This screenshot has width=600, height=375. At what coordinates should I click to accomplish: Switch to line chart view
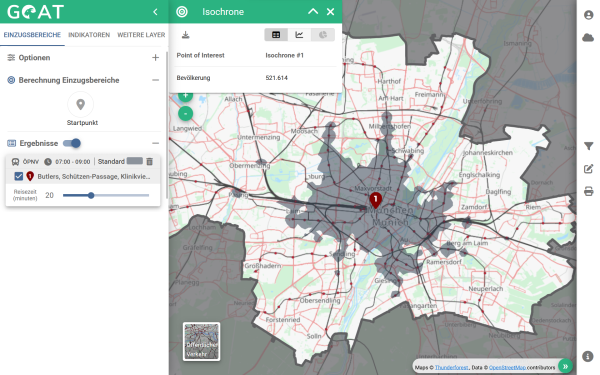pos(299,35)
